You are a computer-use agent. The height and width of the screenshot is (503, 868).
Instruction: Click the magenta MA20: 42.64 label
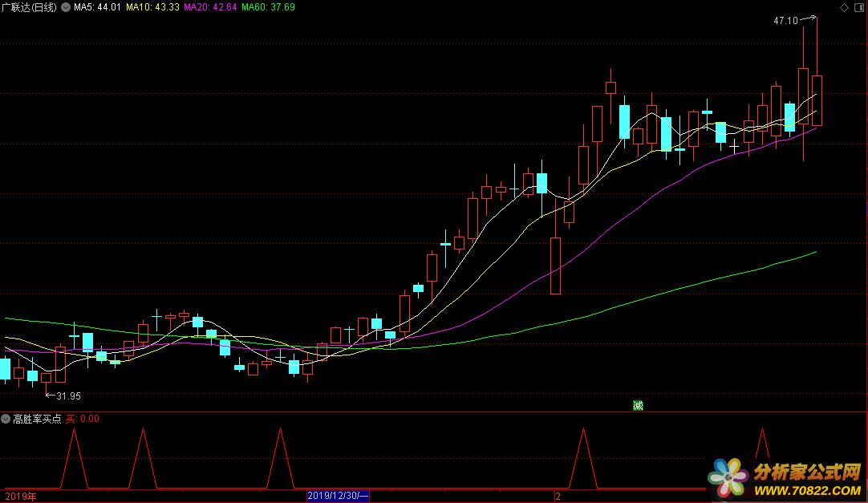coord(210,7)
